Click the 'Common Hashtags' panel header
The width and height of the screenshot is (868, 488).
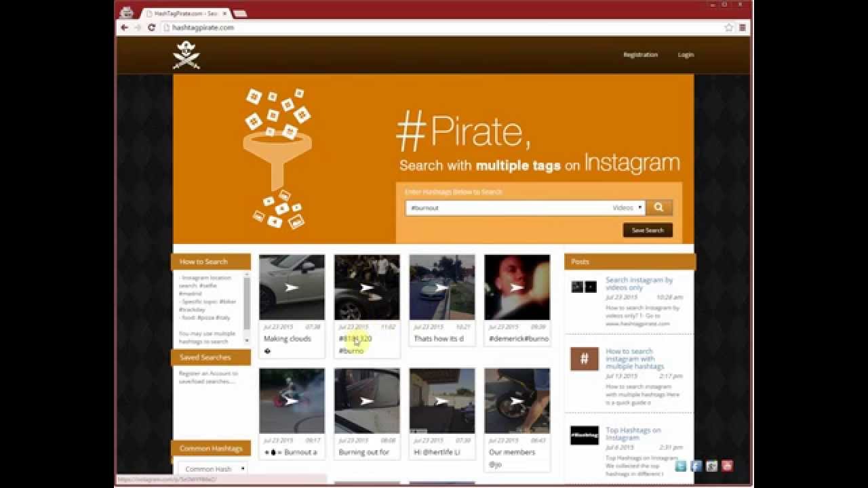point(211,448)
